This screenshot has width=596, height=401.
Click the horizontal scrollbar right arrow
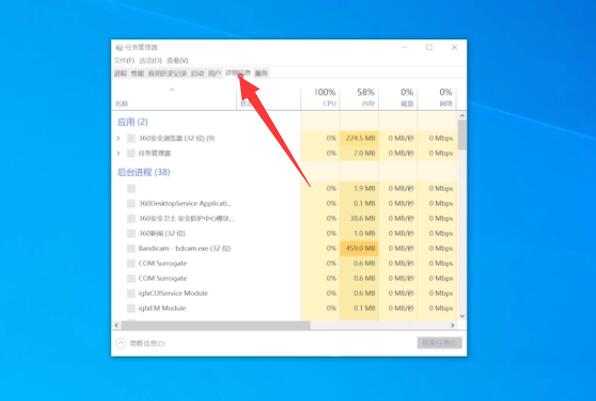coord(453,325)
